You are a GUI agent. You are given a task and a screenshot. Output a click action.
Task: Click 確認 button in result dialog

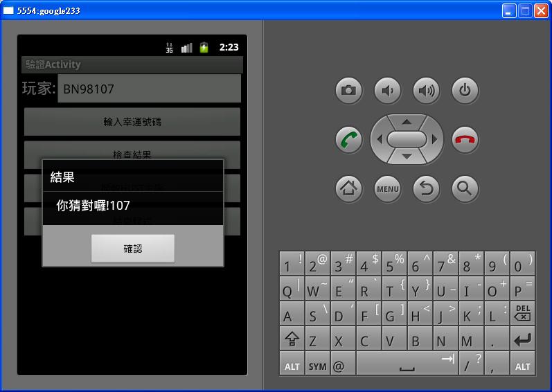(x=132, y=248)
